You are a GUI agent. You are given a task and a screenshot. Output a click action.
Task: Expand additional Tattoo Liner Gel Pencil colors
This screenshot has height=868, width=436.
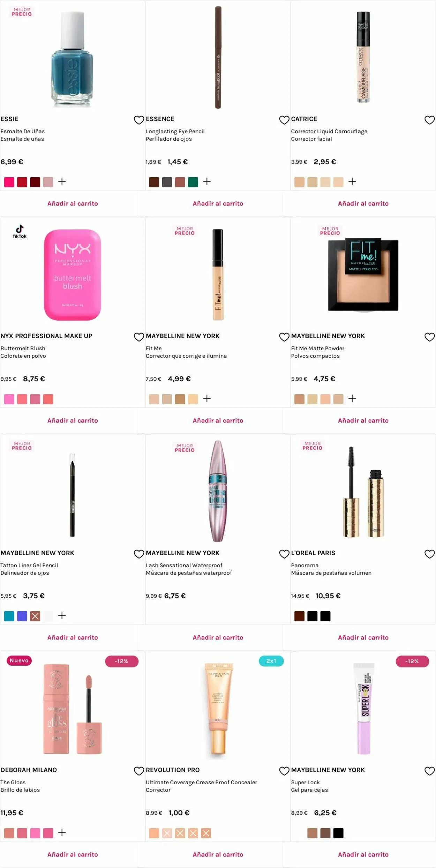pyautogui.click(x=62, y=615)
